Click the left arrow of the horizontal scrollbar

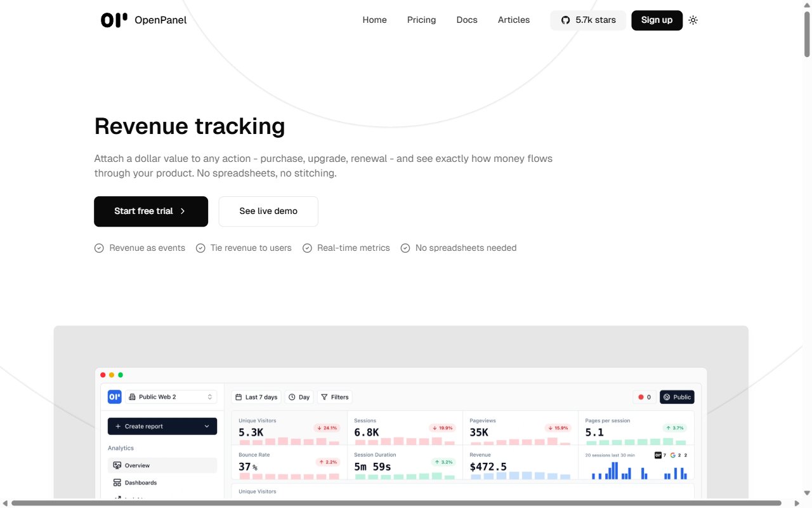point(4,503)
